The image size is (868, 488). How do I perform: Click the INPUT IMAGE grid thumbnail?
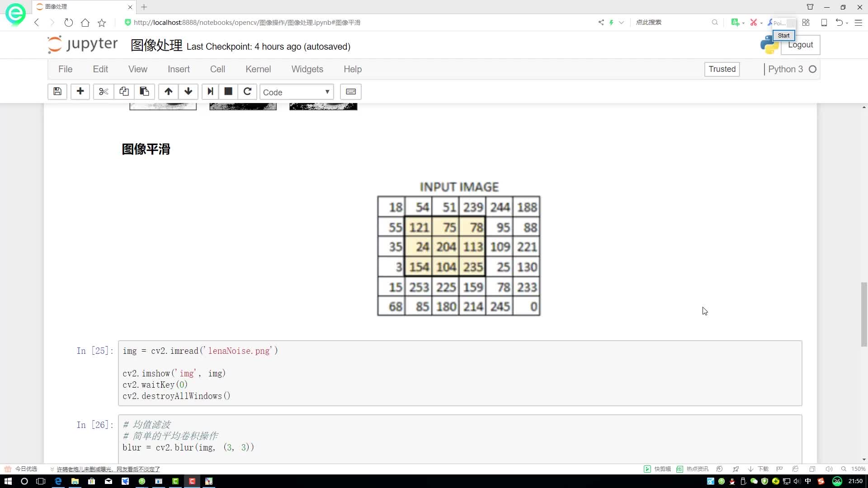[x=459, y=247]
